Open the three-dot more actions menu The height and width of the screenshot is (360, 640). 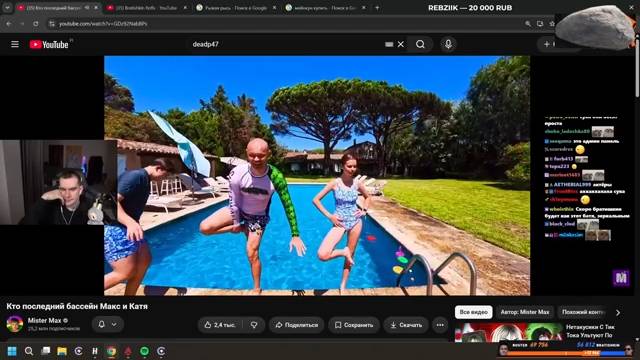pos(440,325)
